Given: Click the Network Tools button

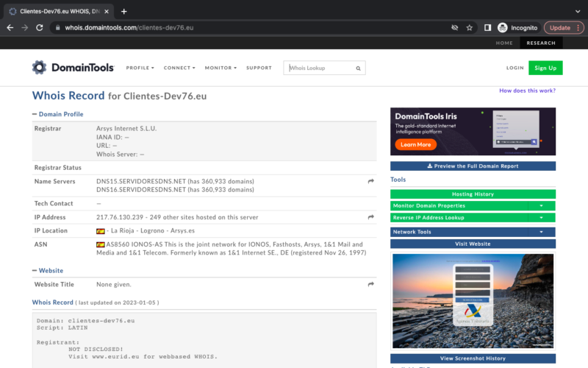Looking at the screenshot, I should click(x=459, y=232).
